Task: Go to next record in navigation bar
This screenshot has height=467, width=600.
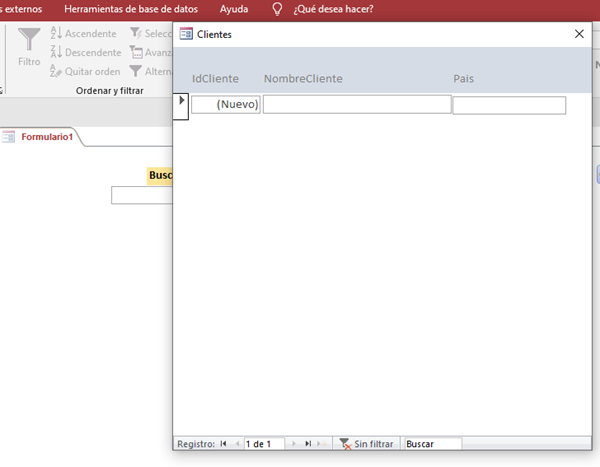Action: point(294,444)
